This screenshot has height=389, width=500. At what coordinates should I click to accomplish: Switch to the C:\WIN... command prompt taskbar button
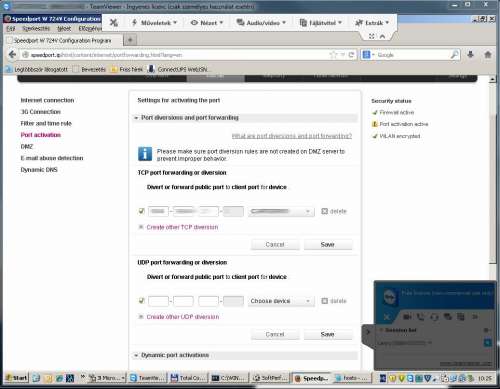[x=229, y=378]
